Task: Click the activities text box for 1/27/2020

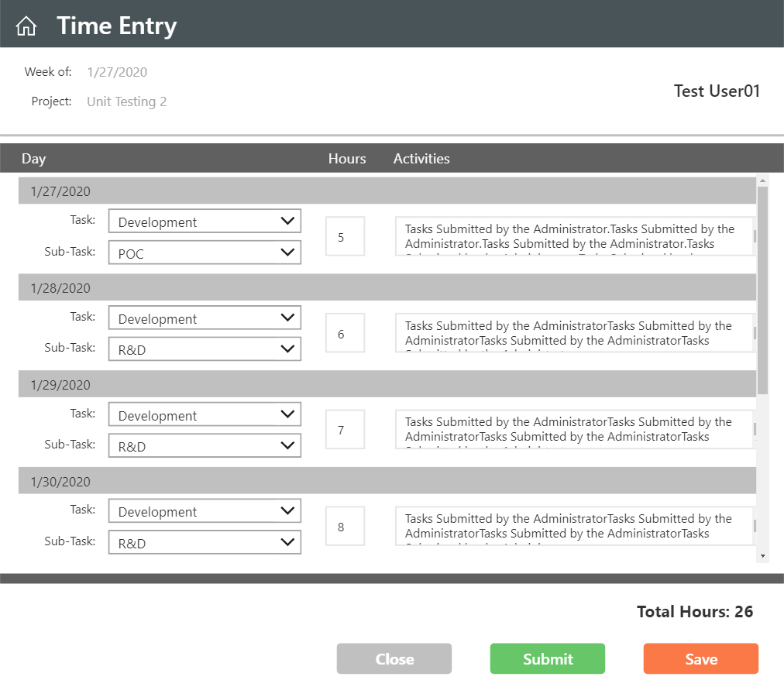Action: pos(573,236)
